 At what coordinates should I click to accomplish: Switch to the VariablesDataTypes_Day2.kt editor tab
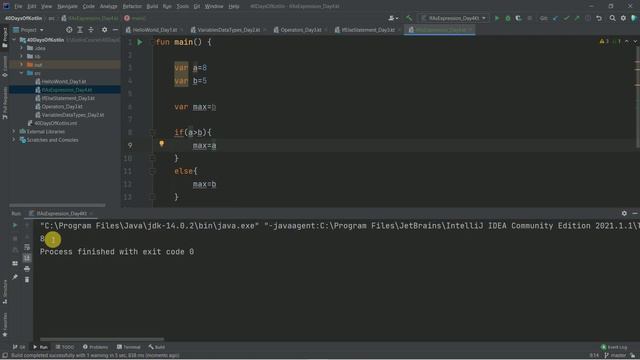229,30
